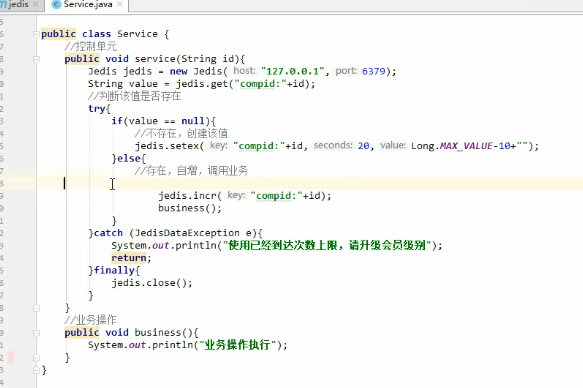Click the 'return;' statement
This screenshot has height=388, width=583.
[131, 258]
